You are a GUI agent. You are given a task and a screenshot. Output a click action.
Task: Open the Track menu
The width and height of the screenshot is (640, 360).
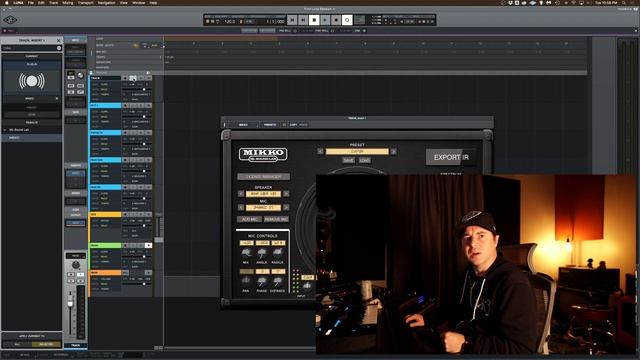[53, 2]
